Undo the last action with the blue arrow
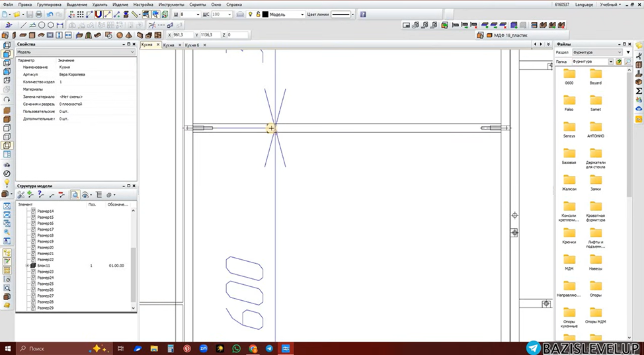The image size is (644, 355). point(50,15)
